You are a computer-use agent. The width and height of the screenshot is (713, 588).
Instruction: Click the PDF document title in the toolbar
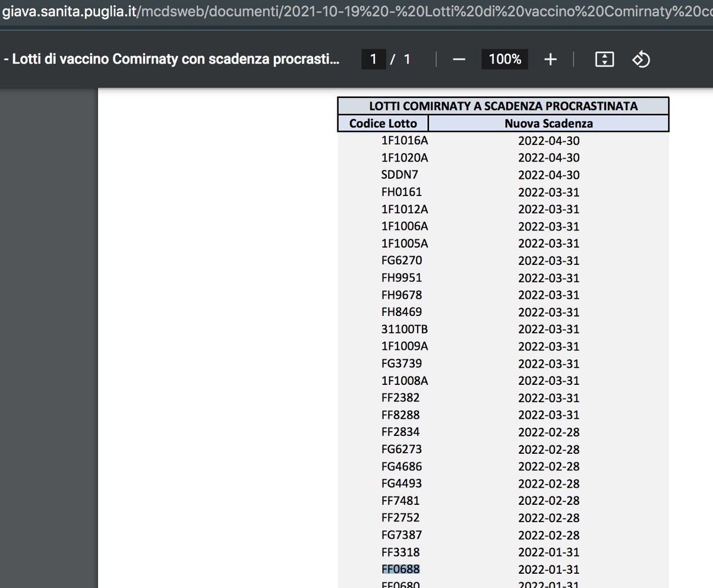172,59
